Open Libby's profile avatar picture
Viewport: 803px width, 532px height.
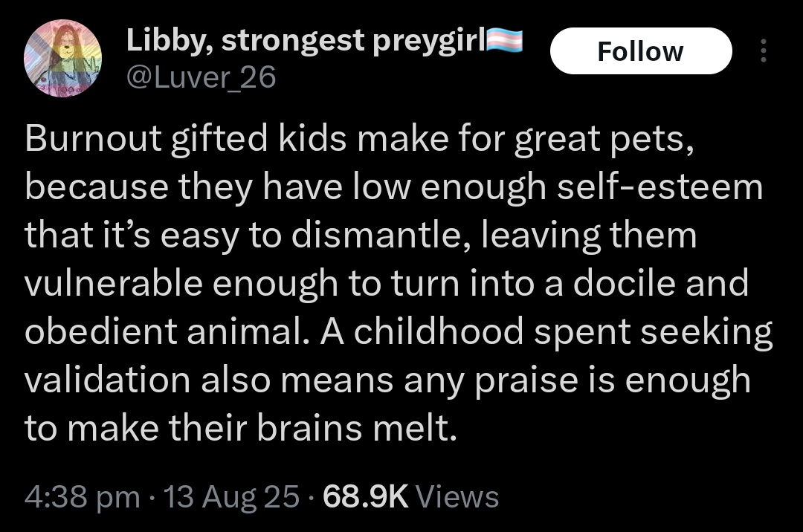click(x=63, y=58)
